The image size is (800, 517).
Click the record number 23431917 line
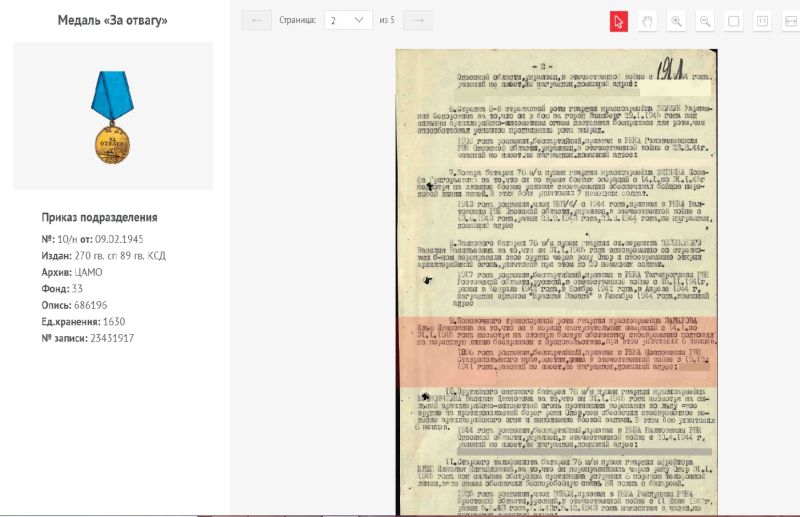[87, 338]
